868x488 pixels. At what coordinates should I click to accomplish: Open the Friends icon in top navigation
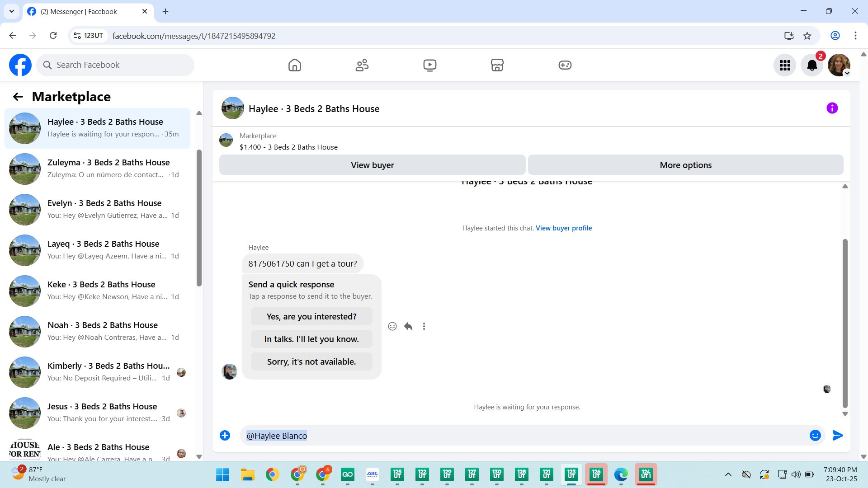point(362,65)
